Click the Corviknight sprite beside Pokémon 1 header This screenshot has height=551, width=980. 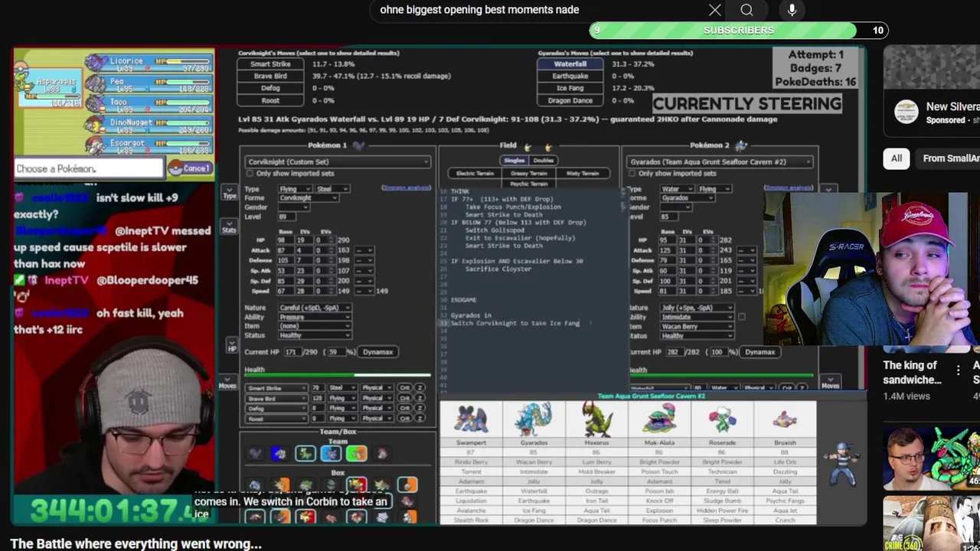click(358, 145)
